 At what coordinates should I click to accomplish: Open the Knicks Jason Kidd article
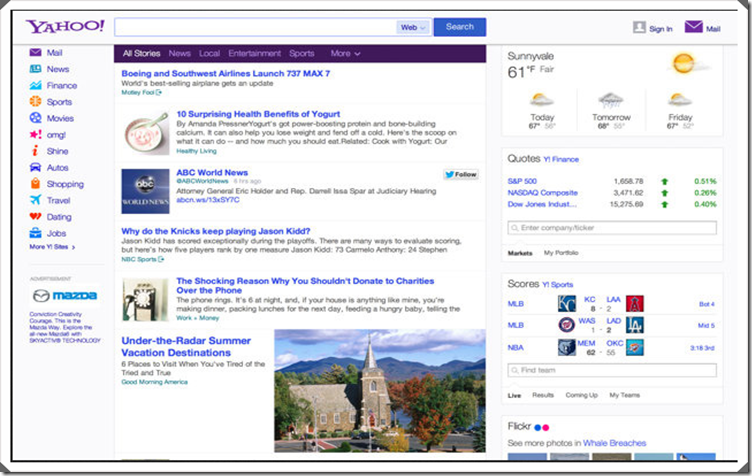pyautogui.click(x=216, y=231)
